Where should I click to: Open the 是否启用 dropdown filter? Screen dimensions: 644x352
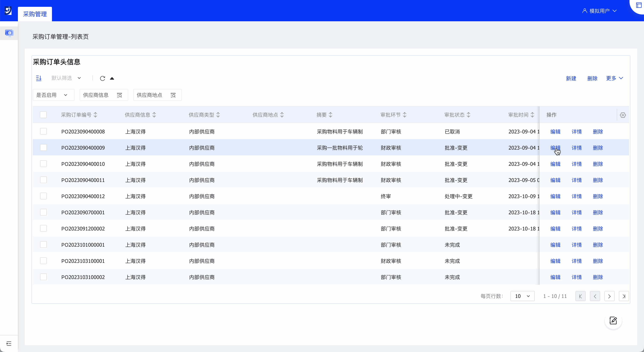click(53, 95)
